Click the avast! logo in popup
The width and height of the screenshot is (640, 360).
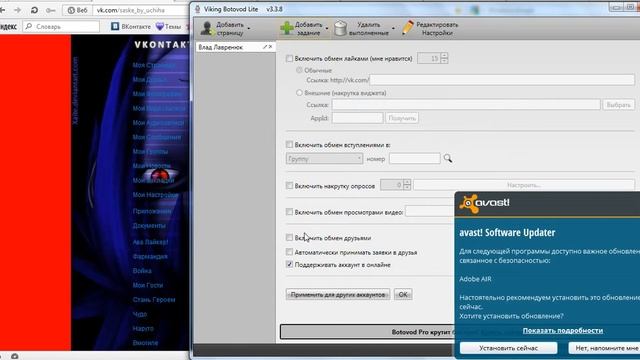coord(484,204)
